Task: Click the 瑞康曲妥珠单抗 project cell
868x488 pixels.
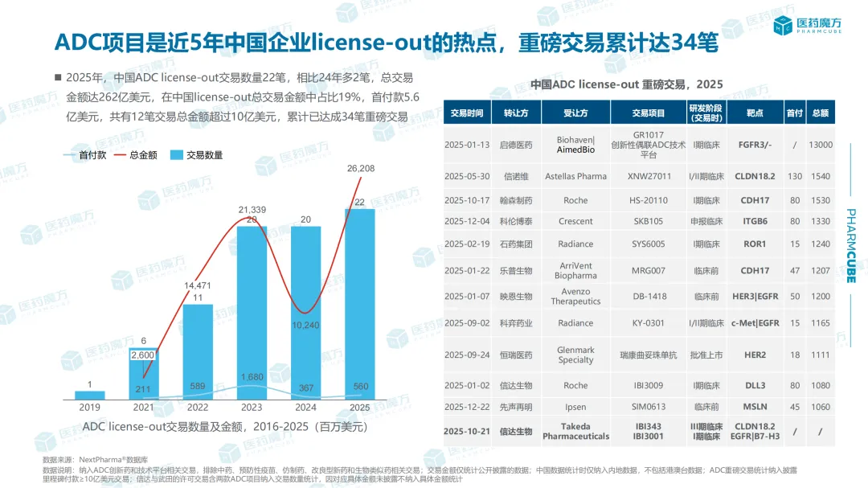Action: click(x=649, y=355)
